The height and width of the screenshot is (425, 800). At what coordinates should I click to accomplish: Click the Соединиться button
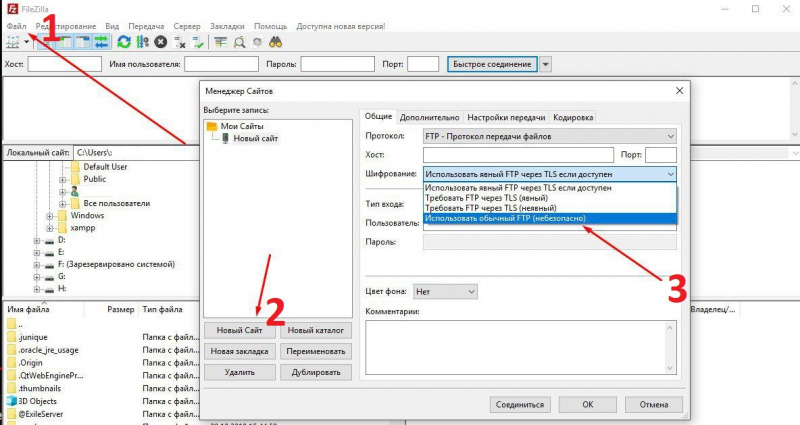520,405
